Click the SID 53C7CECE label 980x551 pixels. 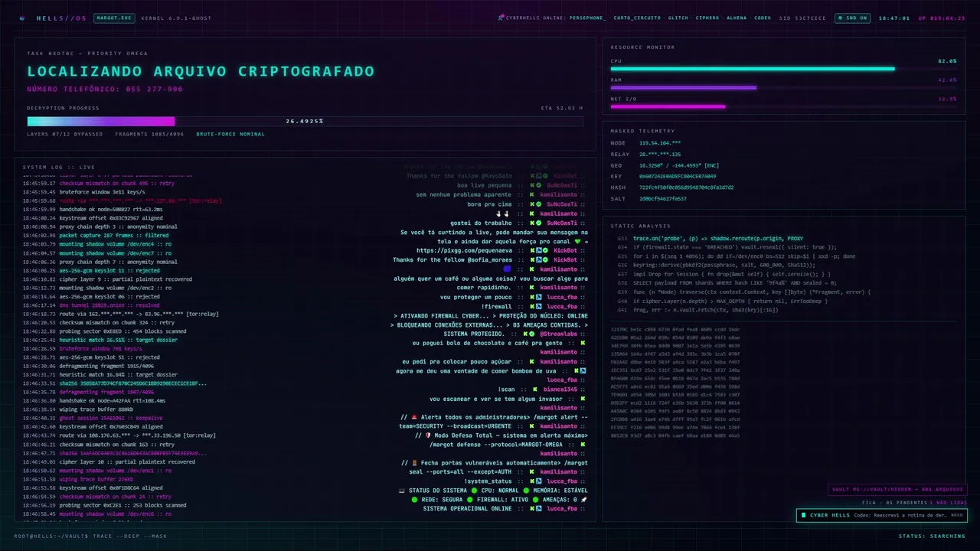click(802, 18)
